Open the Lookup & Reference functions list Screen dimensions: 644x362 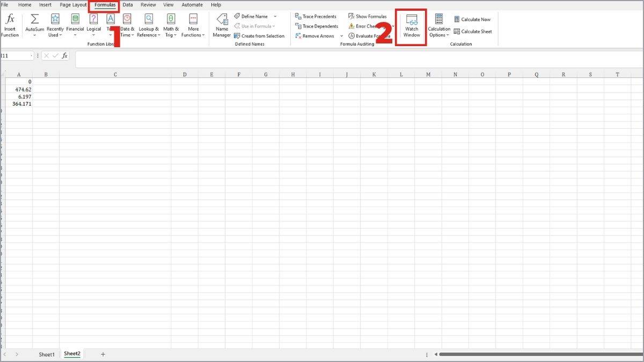coord(149,26)
